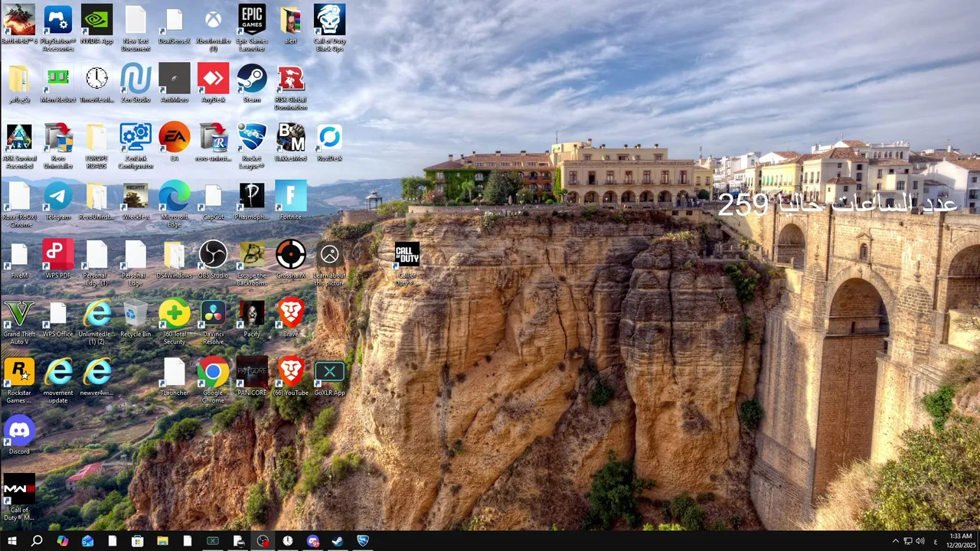The height and width of the screenshot is (551, 980).
Task: Select the GapGut shortcut
Action: pos(213,201)
